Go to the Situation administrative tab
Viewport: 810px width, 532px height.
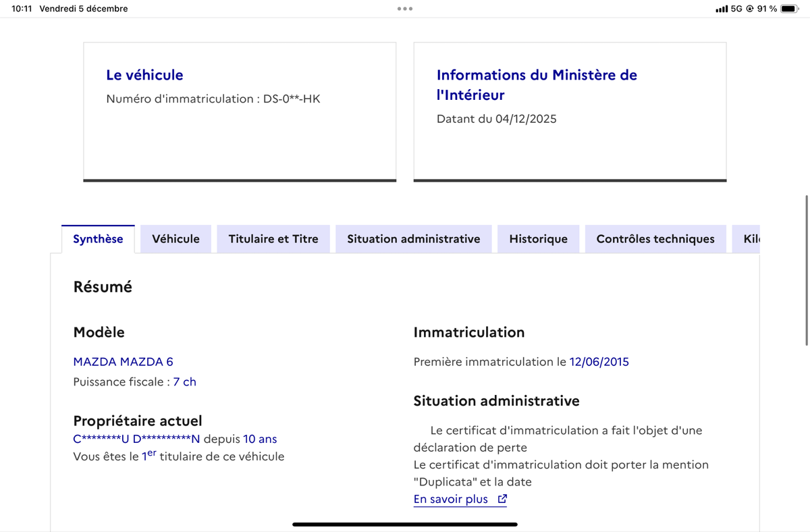(414, 239)
